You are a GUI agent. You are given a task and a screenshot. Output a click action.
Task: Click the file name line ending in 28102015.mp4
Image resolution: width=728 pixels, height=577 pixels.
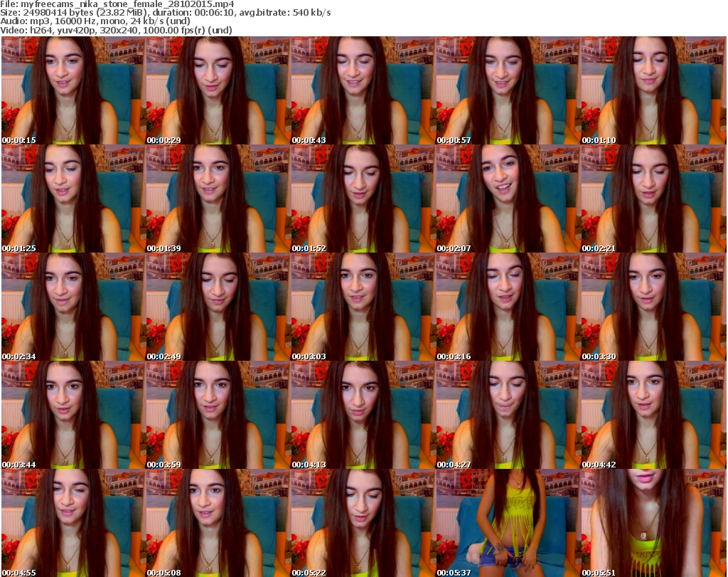point(117,4)
